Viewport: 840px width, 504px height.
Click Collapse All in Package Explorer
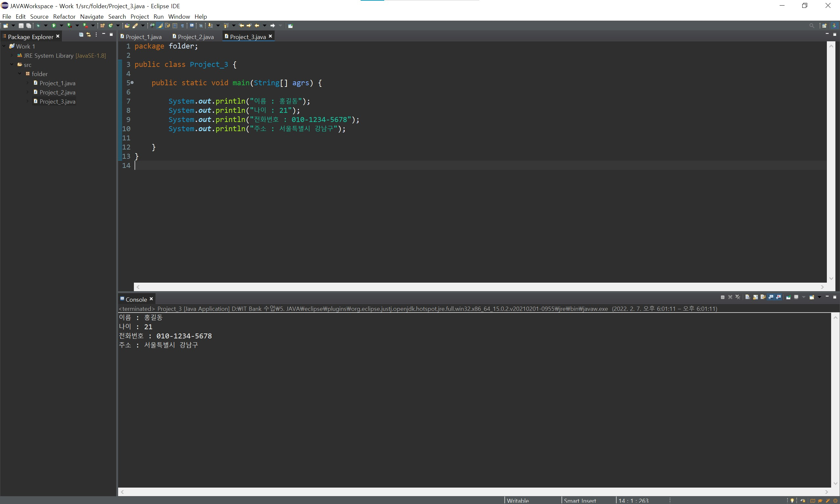[x=81, y=35]
